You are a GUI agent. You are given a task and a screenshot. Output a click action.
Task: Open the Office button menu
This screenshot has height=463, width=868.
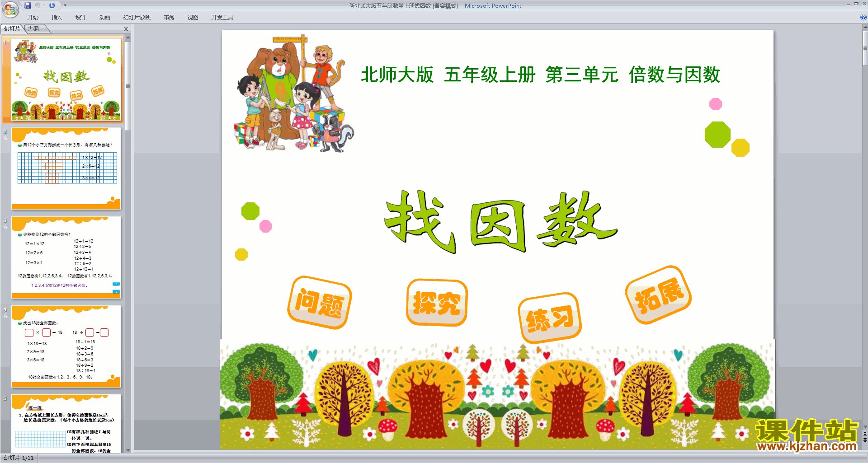pyautogui.click(x=10, y=9)
